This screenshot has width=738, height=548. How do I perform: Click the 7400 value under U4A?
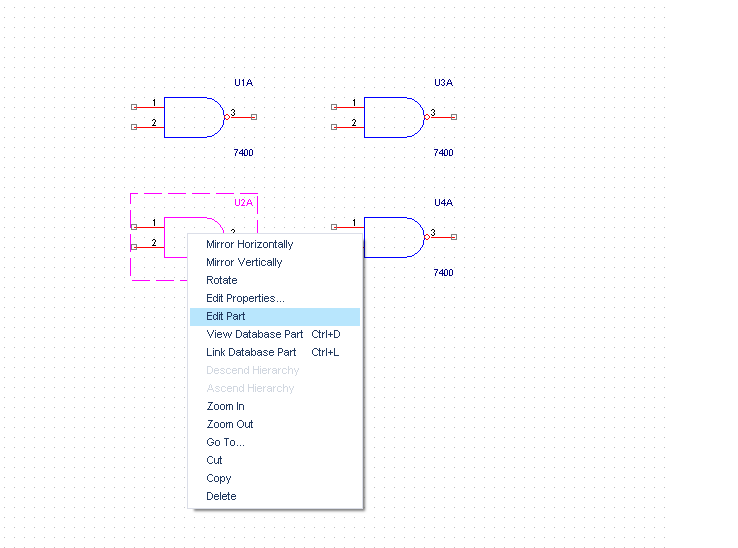[x=443, y=273]
